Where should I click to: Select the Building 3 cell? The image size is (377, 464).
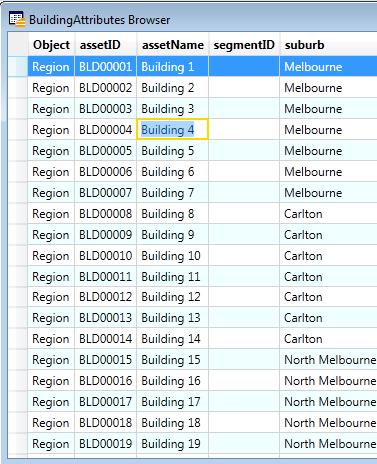pyautogui.click(x=173, y=109)
